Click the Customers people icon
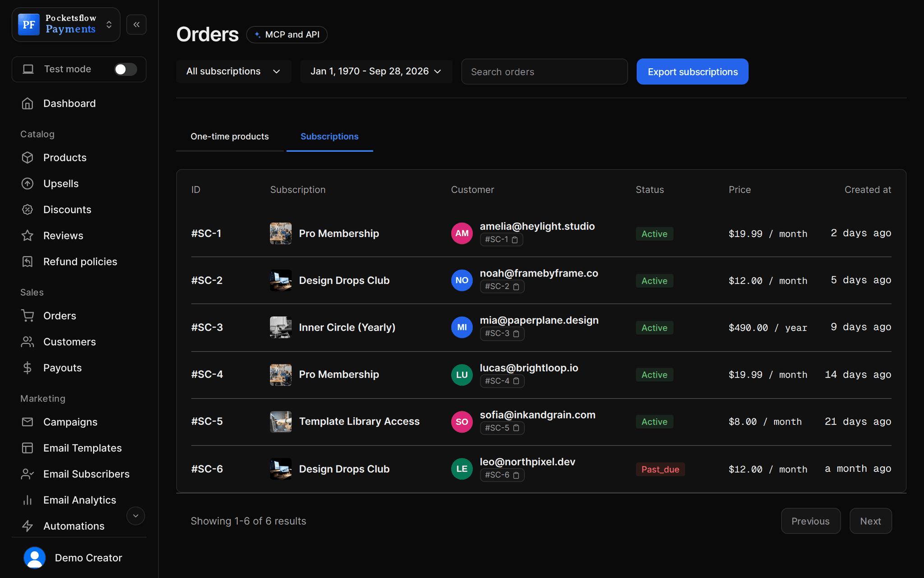 [28, 342]
